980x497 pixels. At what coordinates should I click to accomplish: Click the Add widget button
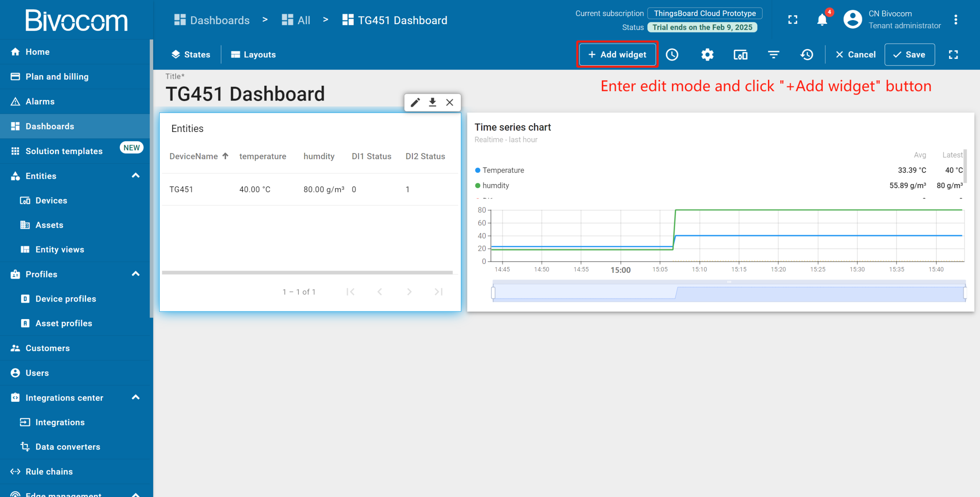(617, 55)
